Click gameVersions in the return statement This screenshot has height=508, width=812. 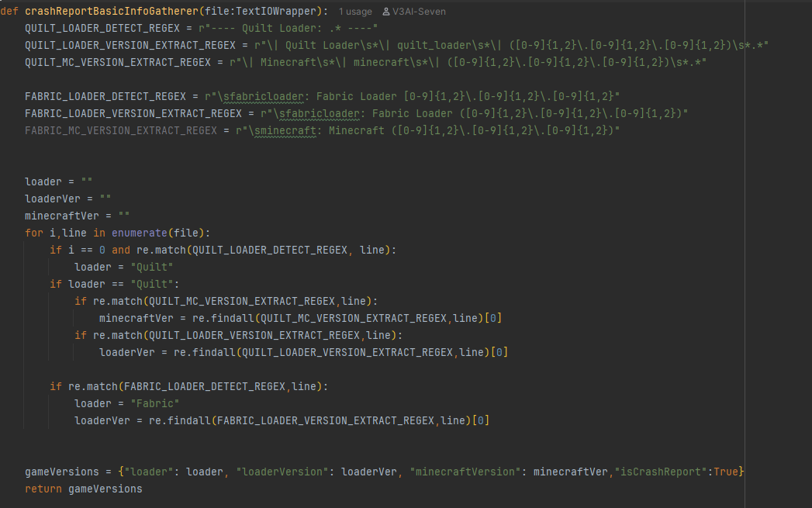[105, 489]
